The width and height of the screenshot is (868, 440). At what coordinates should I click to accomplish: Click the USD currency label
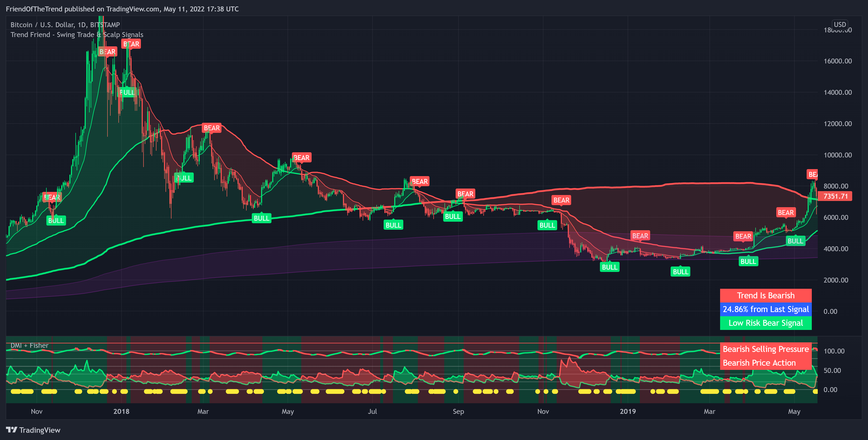(x=840, y=25)
